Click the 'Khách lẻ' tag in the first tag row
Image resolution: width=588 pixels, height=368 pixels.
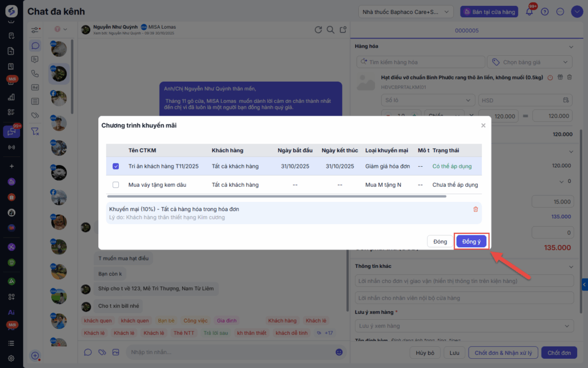pos(316,321)
